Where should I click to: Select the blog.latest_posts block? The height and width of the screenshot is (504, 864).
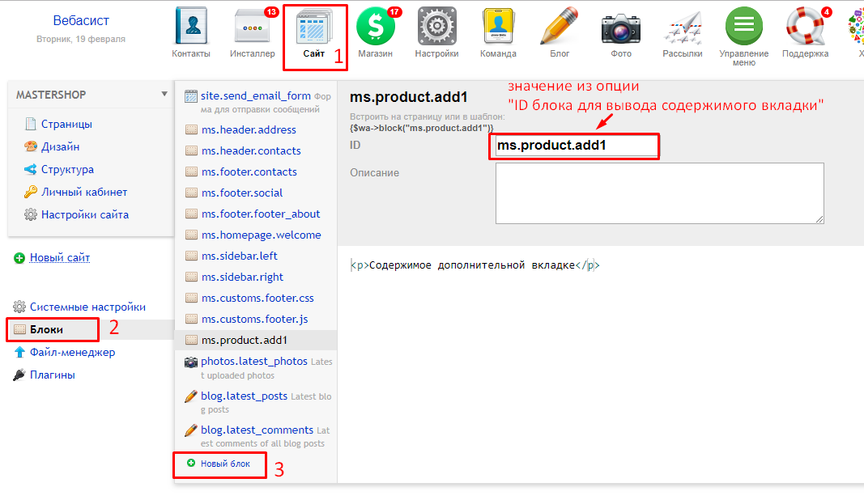coord(244,396)
